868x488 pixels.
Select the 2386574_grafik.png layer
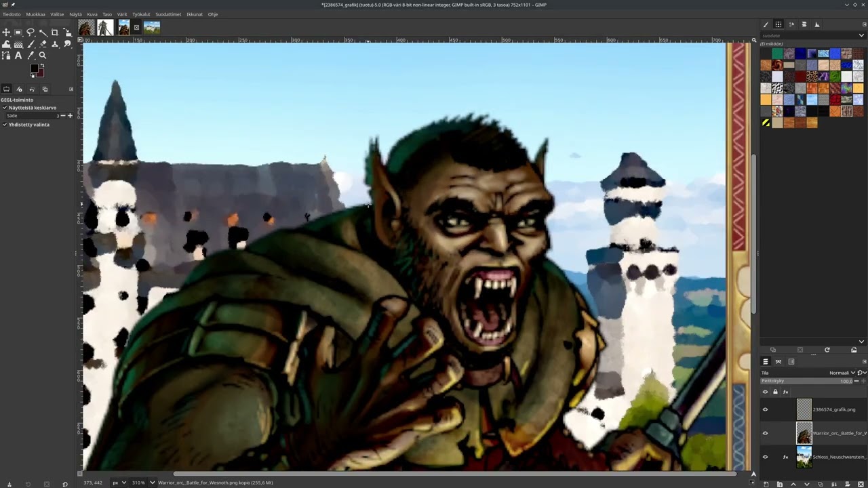[x=833, y=409]
